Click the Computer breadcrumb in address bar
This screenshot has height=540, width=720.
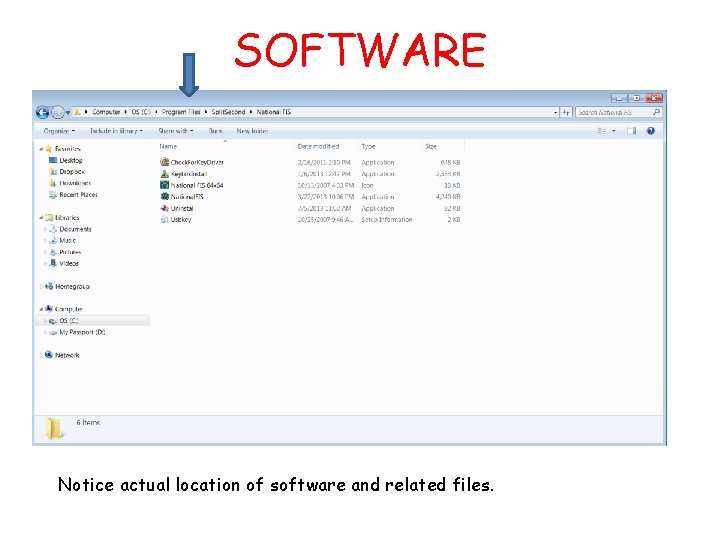coord(106,112)
